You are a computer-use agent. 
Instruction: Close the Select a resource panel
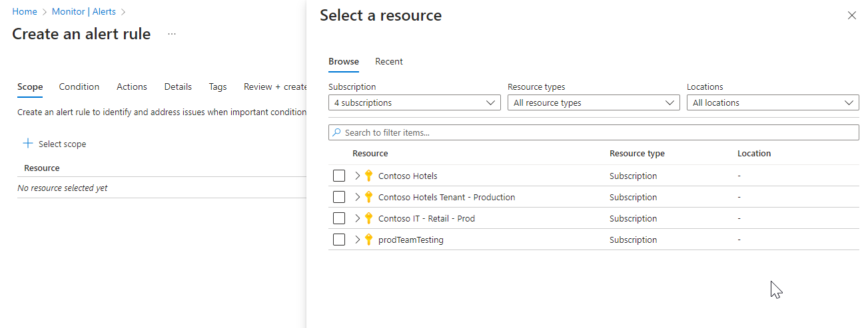coord(851,15)
